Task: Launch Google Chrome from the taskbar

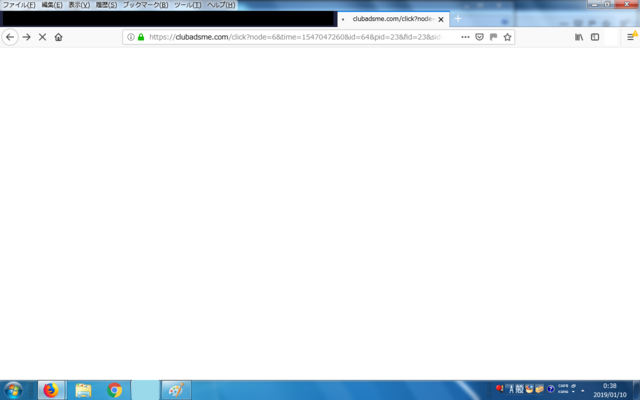Action: 115,390
